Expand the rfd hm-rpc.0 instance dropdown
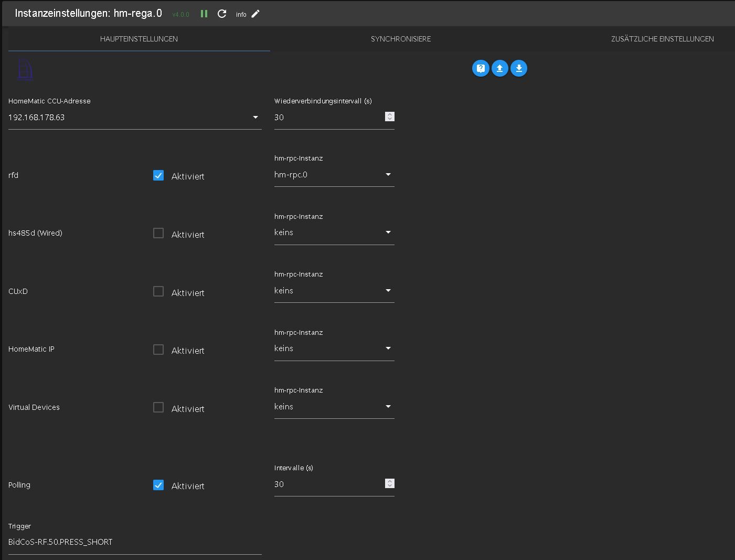This screenshot has width=735, height=560. point(388,175)
